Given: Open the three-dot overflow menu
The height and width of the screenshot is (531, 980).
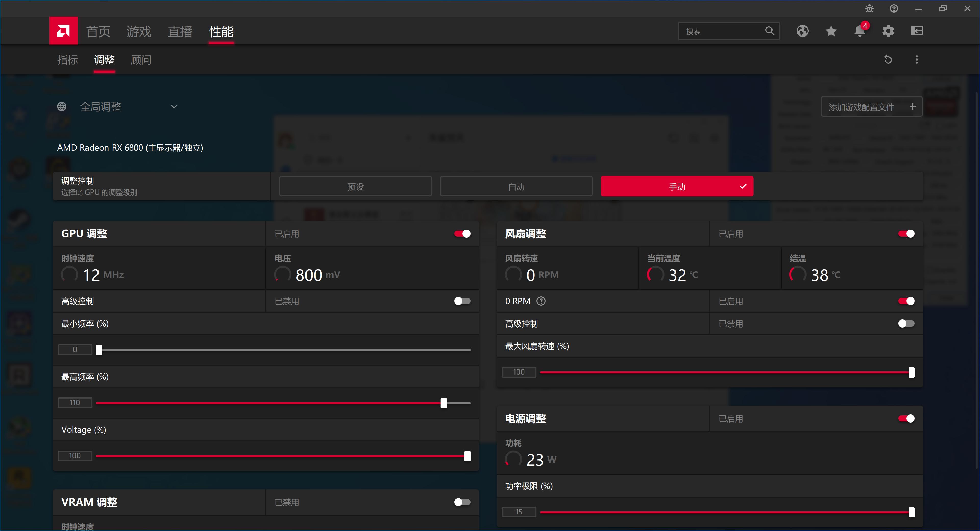Looking at the screenshot, I should coord(917,59).
